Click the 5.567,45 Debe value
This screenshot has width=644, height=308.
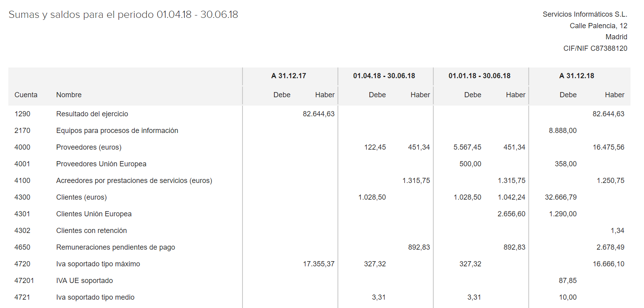click(x=467, y=147)
